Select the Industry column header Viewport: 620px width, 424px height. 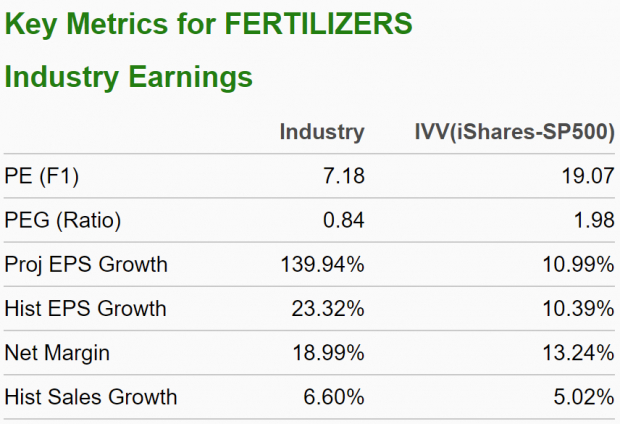click(x=322, y=132)
